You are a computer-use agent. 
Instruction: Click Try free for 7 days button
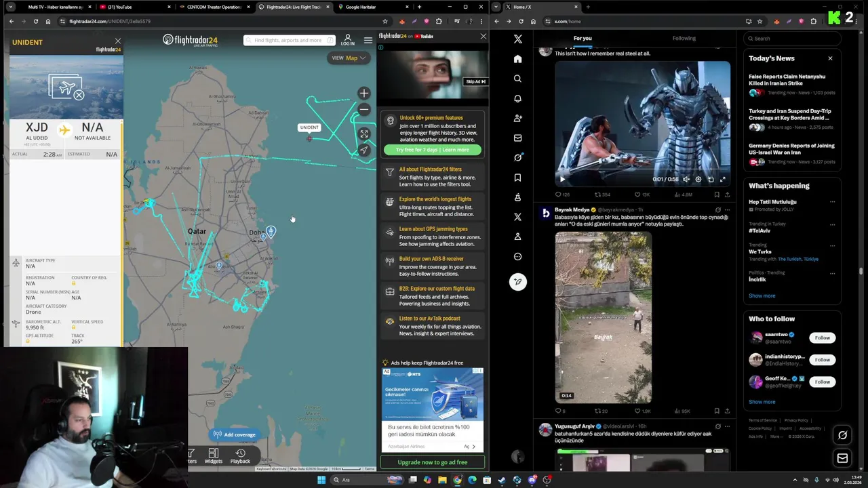433,150
